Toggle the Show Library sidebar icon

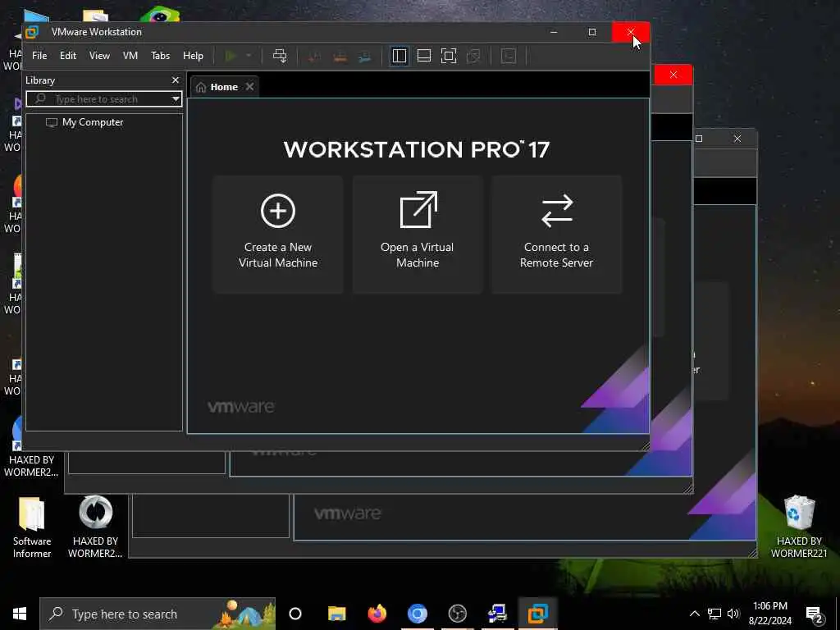click(399, 56)
